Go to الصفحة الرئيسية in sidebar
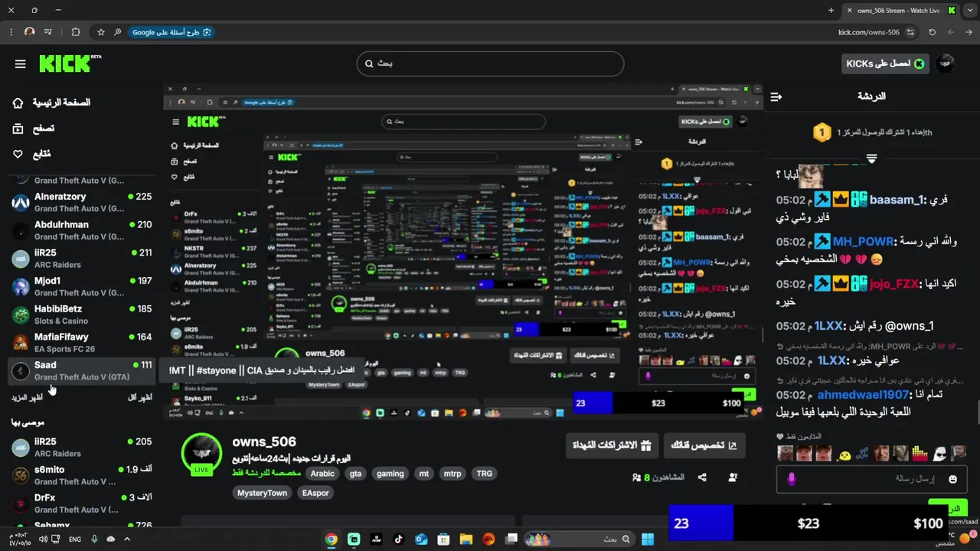This screenshot has width=980, height=551. (52, 103)
